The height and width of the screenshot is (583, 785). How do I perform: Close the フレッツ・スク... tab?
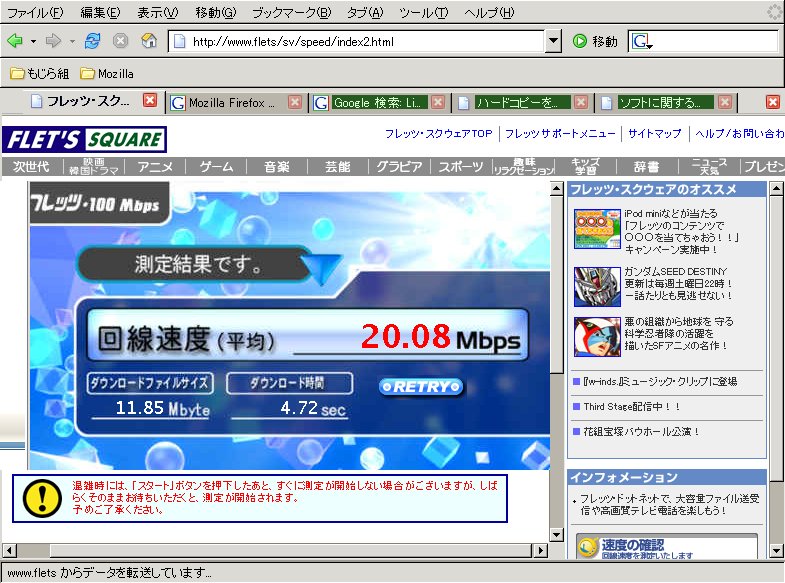[x=150, y=101]
